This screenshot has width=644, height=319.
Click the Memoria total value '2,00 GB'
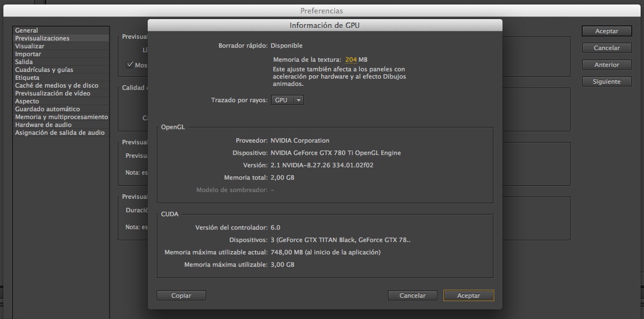pos(282,177)
